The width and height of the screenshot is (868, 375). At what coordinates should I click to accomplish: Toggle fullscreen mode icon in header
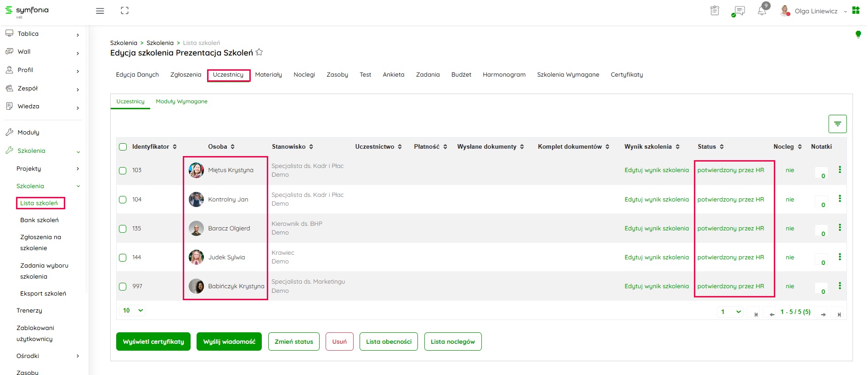(x=124, y=11)
